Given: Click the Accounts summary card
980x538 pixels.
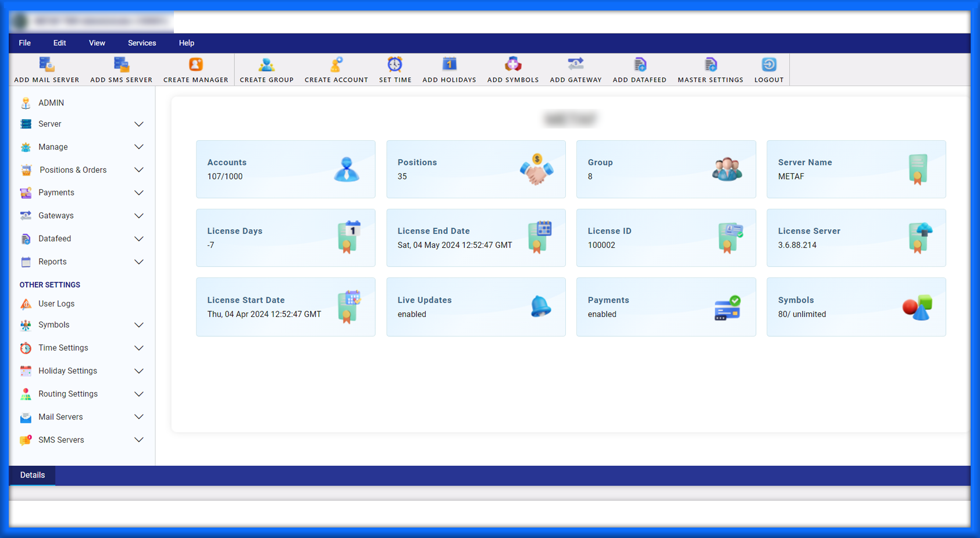Looking at the screenshot, I should point(286,169).
